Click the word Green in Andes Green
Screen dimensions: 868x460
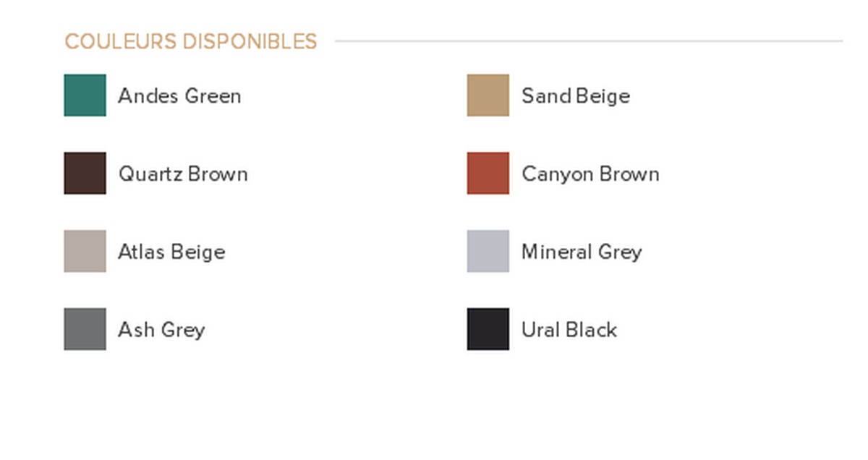[213, 95]
